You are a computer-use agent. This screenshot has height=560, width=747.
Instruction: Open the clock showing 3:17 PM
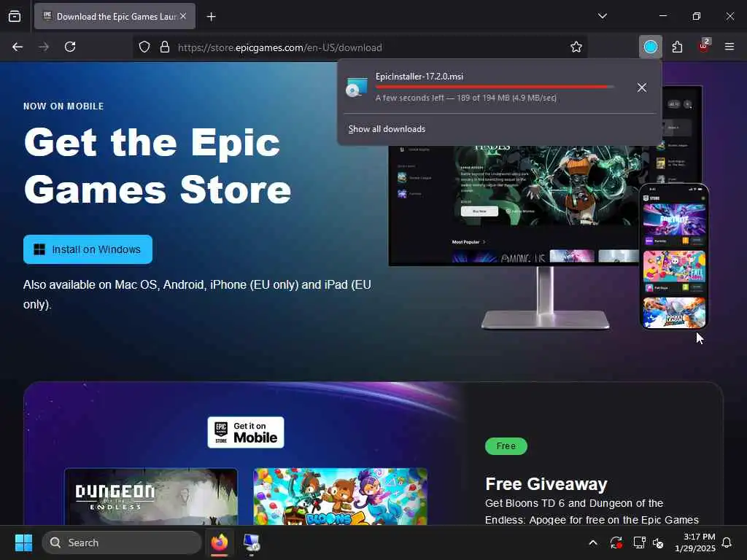click(695, 542)
